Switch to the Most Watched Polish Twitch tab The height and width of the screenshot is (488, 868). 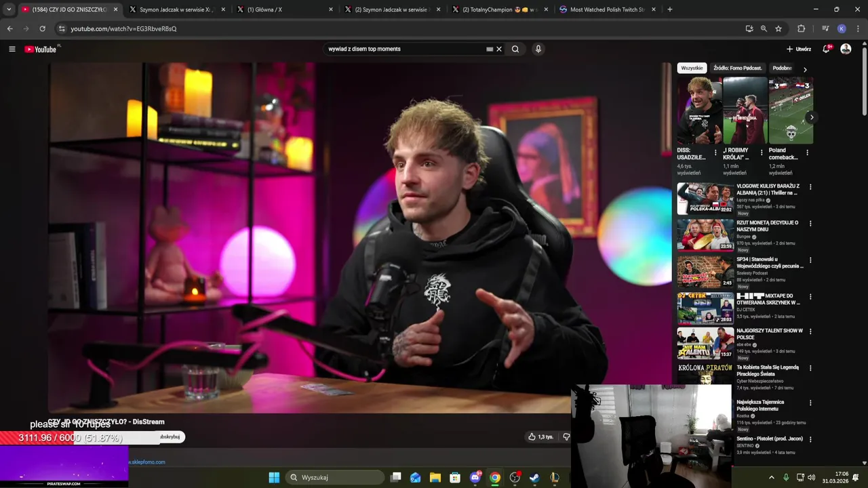(x=608, y=9)
